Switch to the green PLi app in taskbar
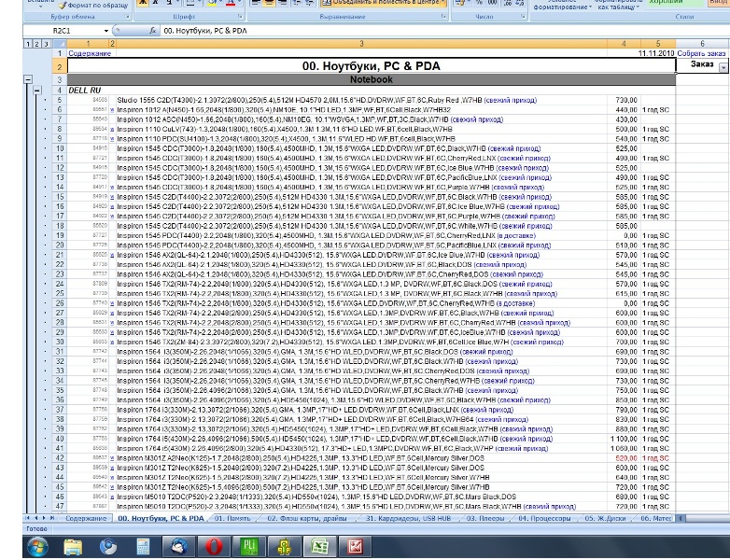This screenshot has height=560, width=730. point(249,547)
